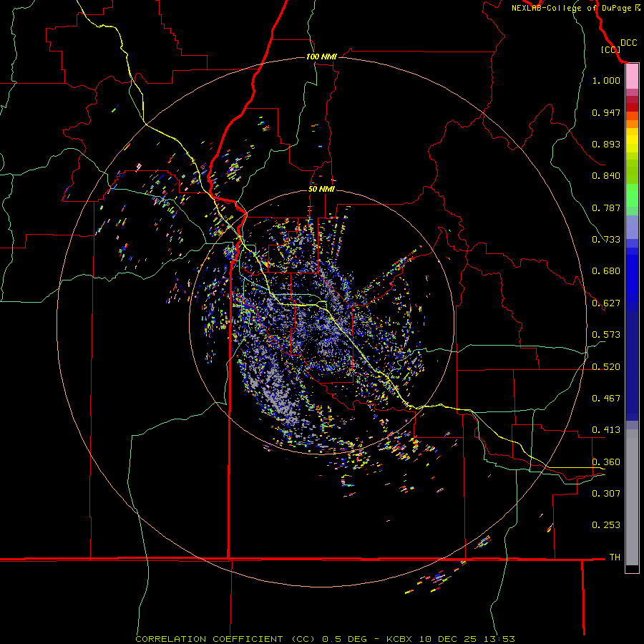Click the 0.360 scale value

pos(606,462)
